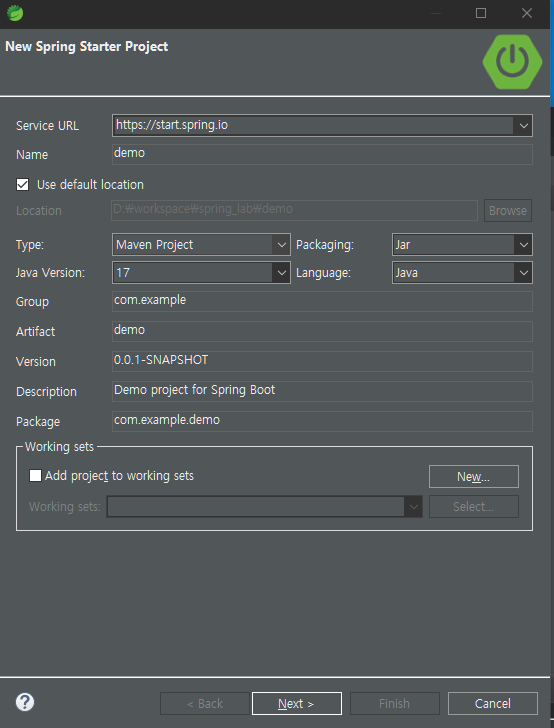The image size is (554, 728).
Task: Click the Artifact field containing demo
Action: point(322,332)
